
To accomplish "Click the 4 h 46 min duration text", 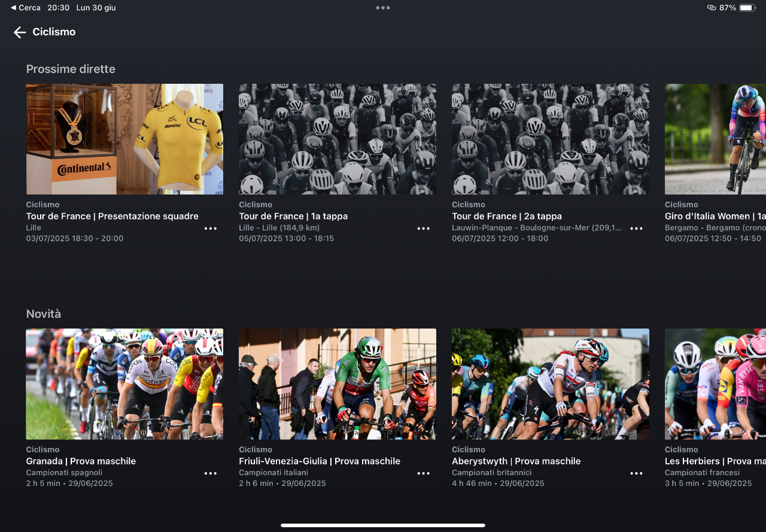I will point(472,484).
